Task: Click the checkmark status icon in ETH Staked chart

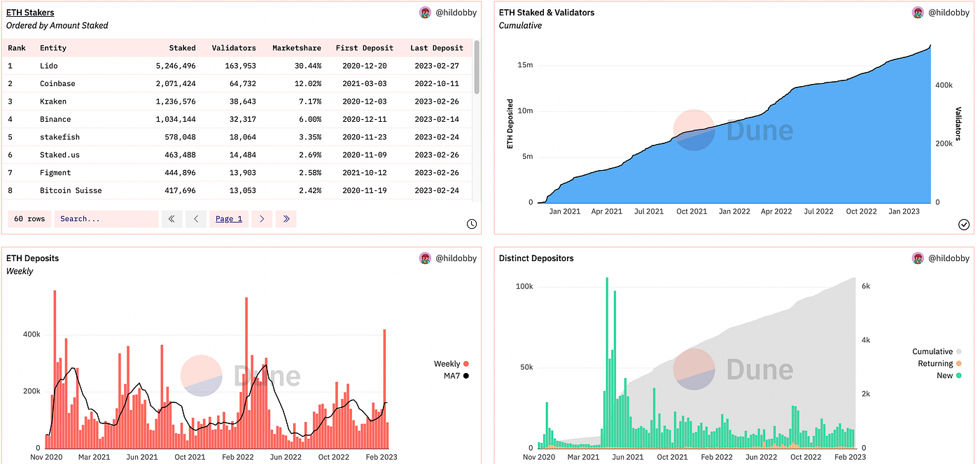Action: pos(964,224)
